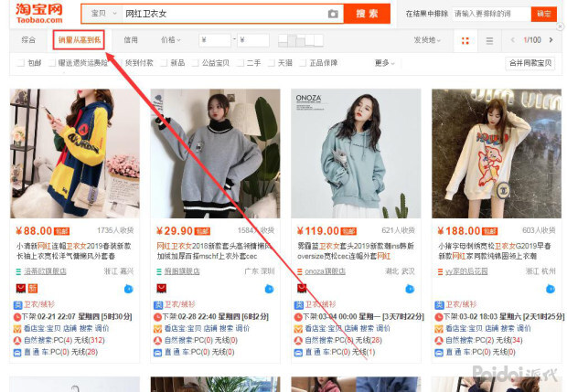Open the 发货地 location dropdown
The height and width of the screenshot is (392, 567).
[x=427, y=40]
